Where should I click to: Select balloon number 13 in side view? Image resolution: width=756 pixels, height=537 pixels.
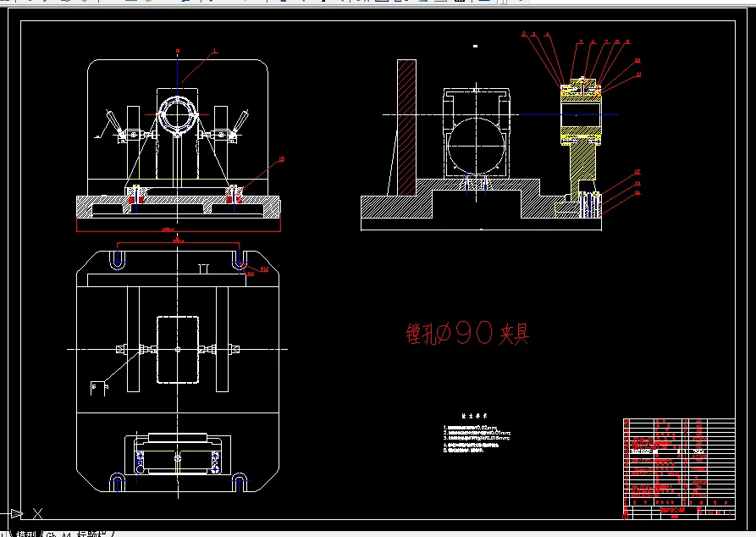tap(637, 183)
